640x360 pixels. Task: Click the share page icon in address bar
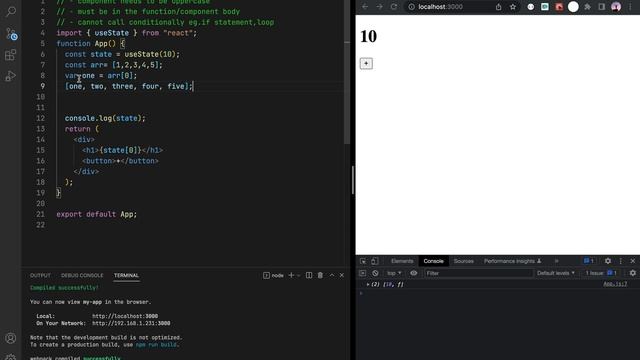tap(498, 7)
